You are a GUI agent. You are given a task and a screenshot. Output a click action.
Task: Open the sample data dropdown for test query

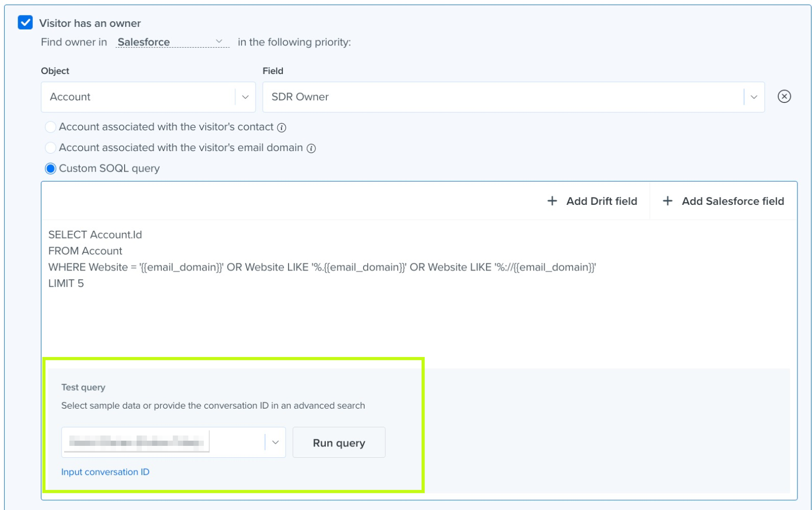[173, 442]
